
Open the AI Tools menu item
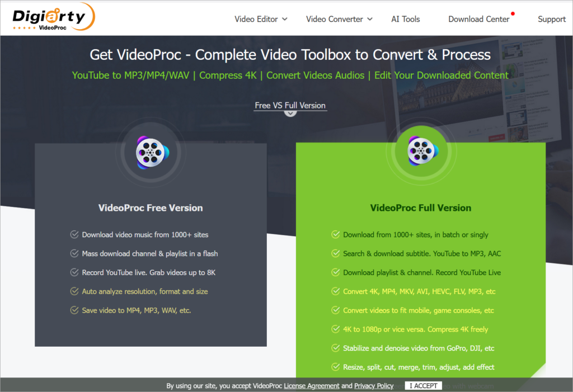(405, 19)
